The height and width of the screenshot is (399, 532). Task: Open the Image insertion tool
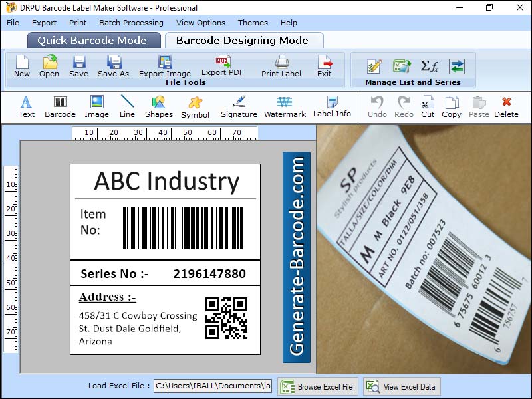(96, 106)
